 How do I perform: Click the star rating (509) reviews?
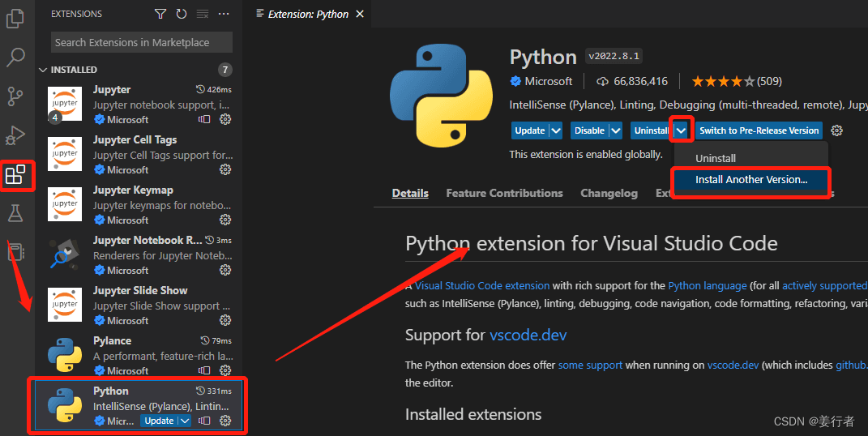pyautogui.click(x=736, y=81)
